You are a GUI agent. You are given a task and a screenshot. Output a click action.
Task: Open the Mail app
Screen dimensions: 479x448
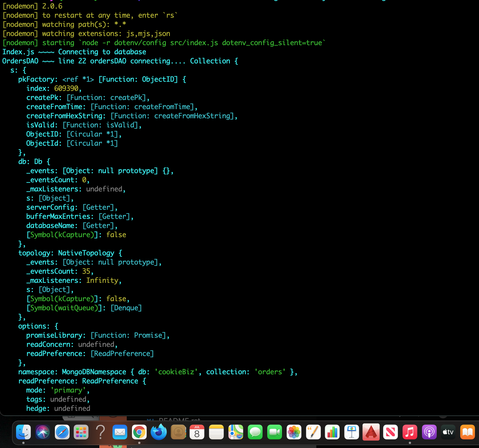click(x=120, y=432)
